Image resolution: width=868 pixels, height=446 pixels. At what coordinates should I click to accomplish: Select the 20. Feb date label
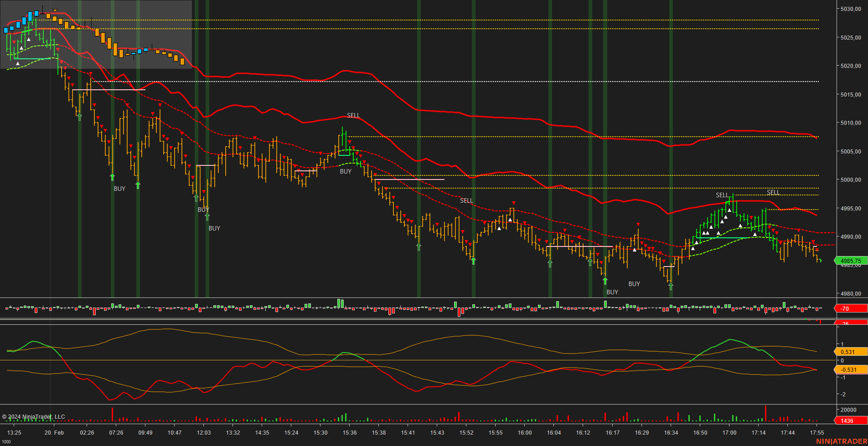click(x=54, y=433)
